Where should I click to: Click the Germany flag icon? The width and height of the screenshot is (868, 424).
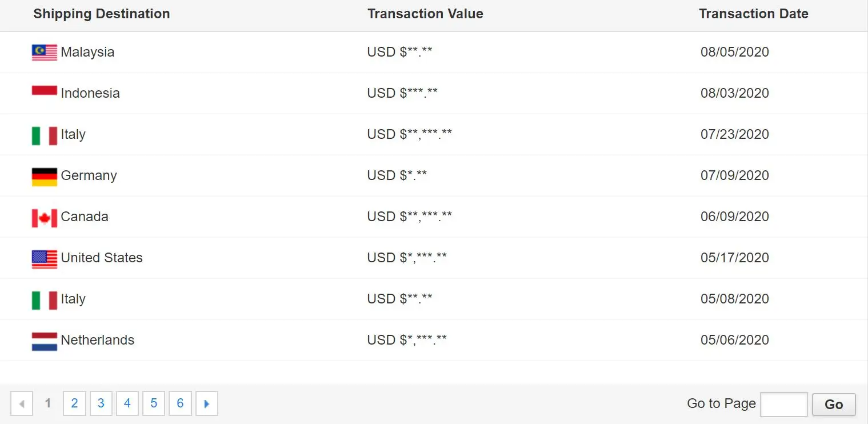pos(45,176)
